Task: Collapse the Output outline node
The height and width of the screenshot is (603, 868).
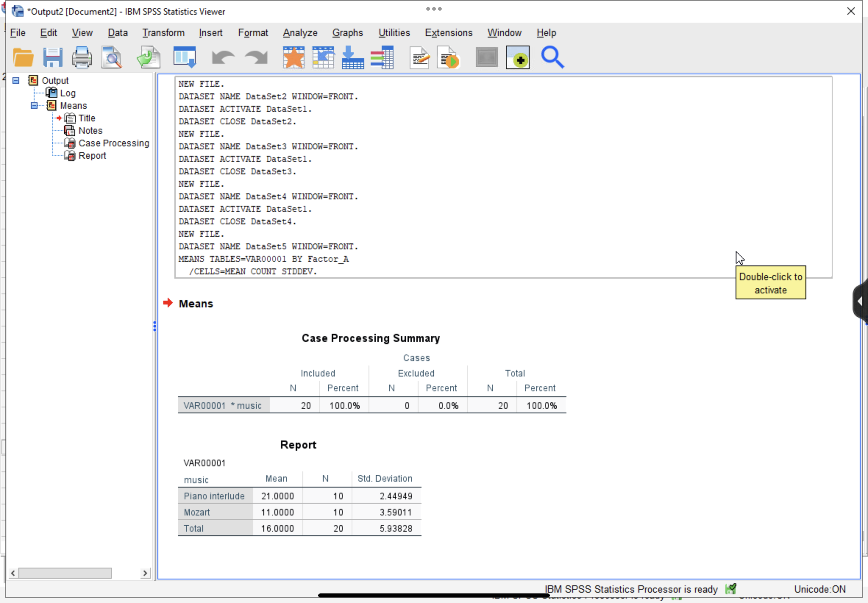Action: tap(15, 80)
